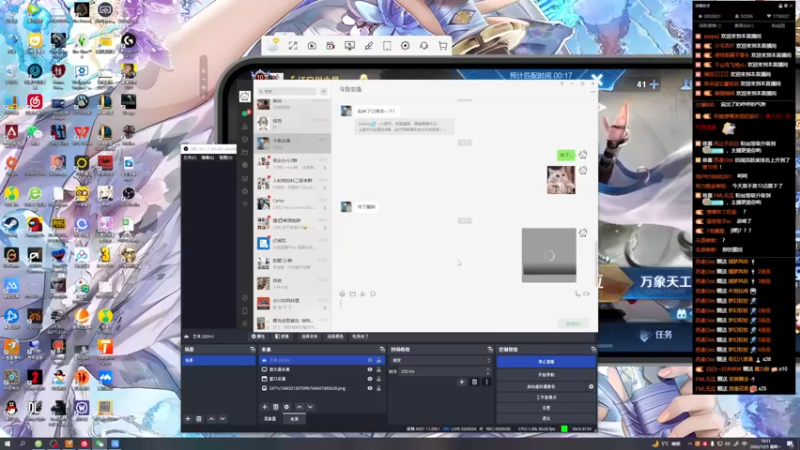
Task: Hide the display capture source in OBS
Action: tap(370, 369)
